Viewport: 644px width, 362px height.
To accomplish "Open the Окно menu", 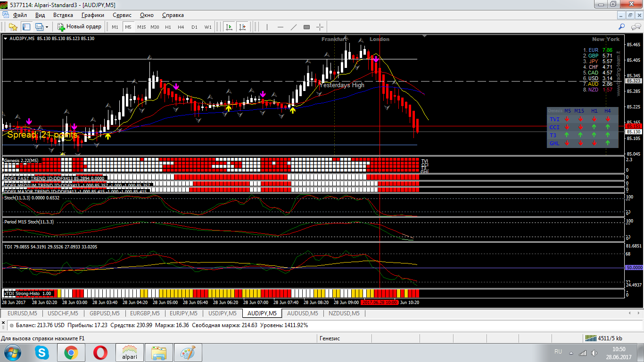I will click(147, 15).
